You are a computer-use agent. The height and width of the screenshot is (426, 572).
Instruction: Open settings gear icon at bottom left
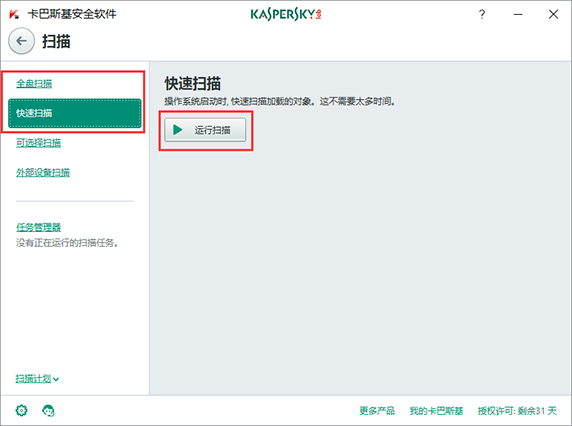(x=22, y=410)
